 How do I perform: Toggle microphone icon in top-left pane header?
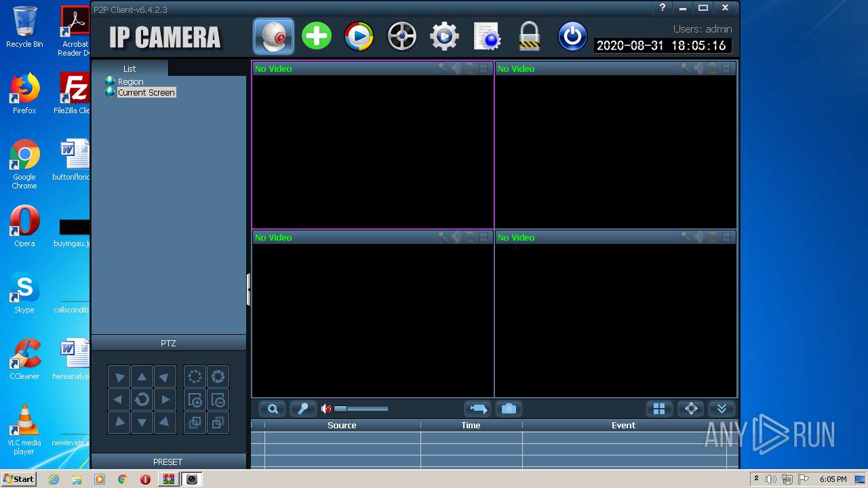(x=443, y=68)
